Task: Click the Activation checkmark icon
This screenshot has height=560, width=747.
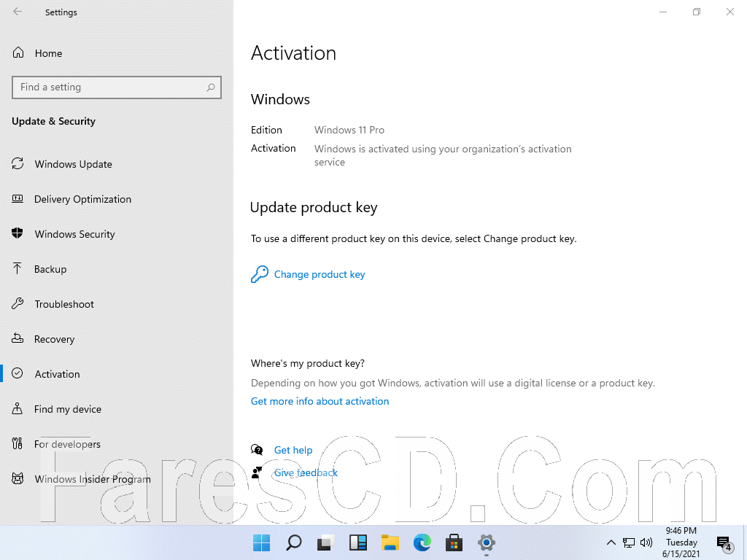Action: [x=18, y=373]
